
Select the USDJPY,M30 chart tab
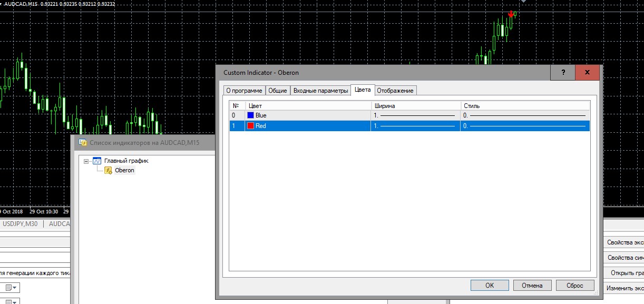pyautogui.click(x=20, y=224)
